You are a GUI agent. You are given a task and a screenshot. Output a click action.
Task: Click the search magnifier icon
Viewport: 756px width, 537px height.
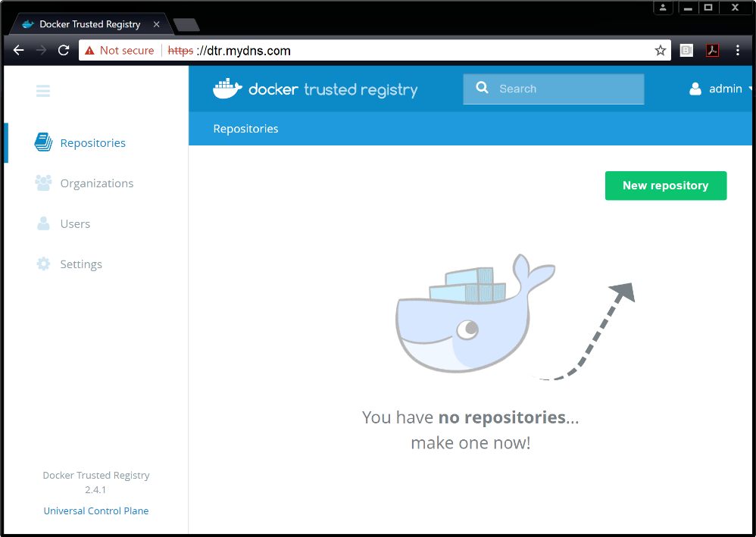482,87
